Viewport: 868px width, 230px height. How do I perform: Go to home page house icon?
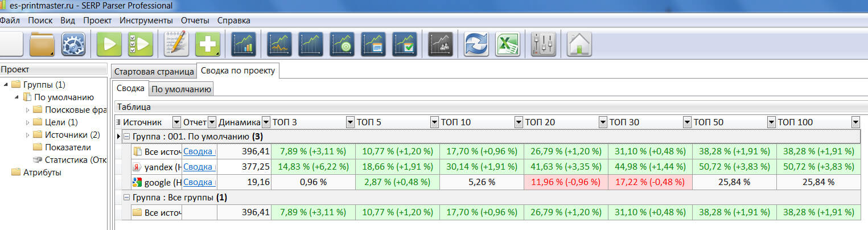[x=579, y=44]
